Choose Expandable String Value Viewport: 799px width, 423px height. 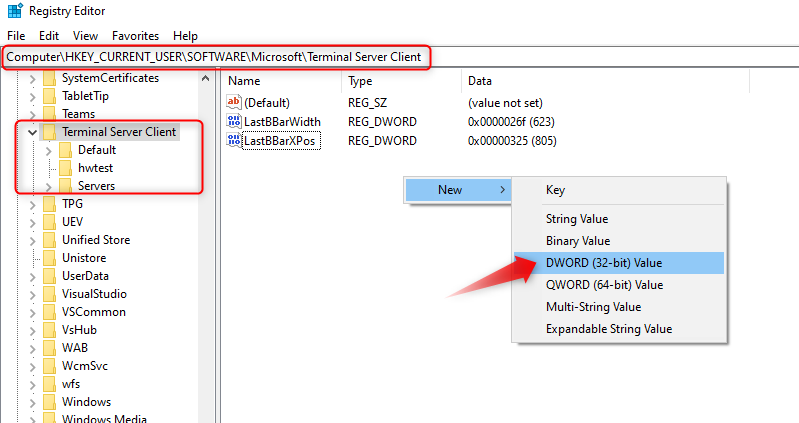(x=619, y=329)
